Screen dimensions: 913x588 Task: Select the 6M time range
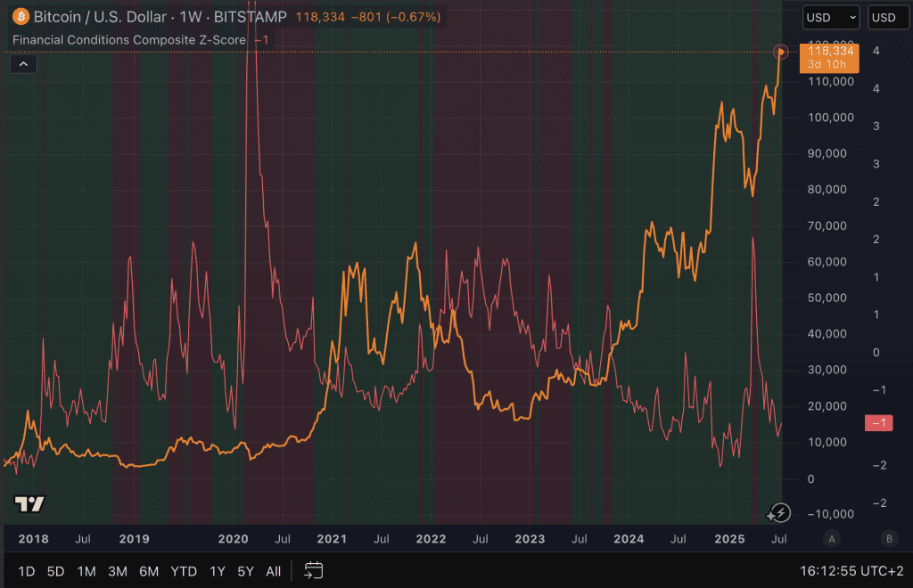click(149, 571)
